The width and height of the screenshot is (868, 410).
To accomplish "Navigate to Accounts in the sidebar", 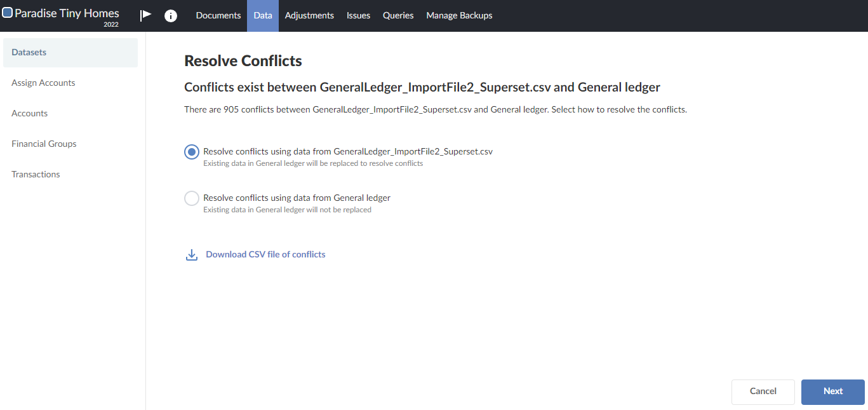I will 29,113.
